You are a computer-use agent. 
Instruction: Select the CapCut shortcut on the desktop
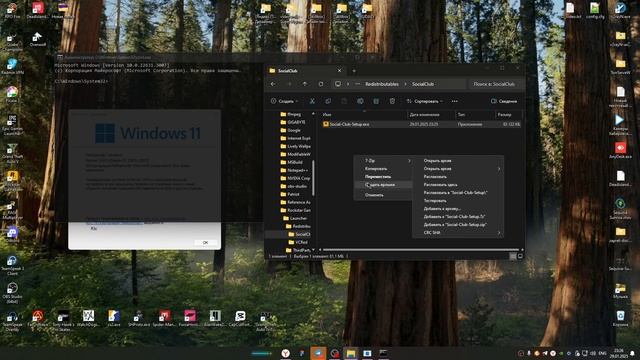point(240,319)
